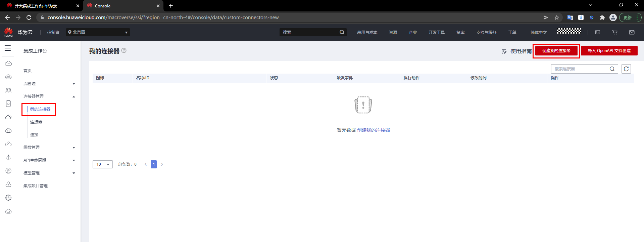The image size is (644, 242).
Task: Open the 使用指南 guide
Action: (x=517, y=51)
